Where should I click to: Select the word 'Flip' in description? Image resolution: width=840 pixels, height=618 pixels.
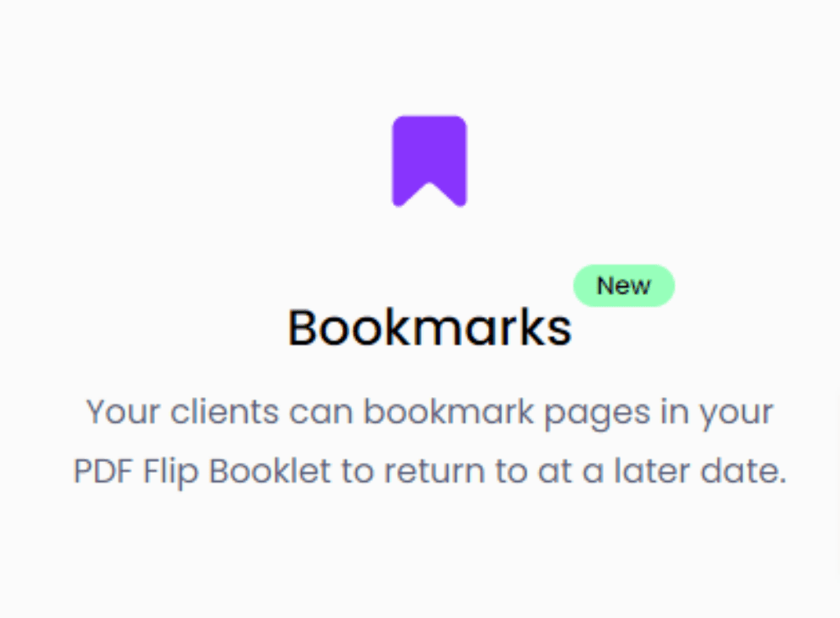pyautogui.click(x=171, y=472)
